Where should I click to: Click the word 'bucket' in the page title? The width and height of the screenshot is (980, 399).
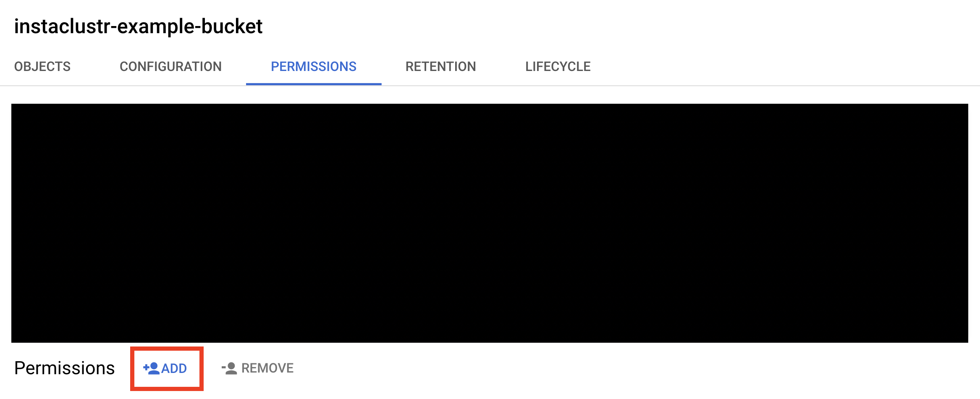[x=232, y=26]
